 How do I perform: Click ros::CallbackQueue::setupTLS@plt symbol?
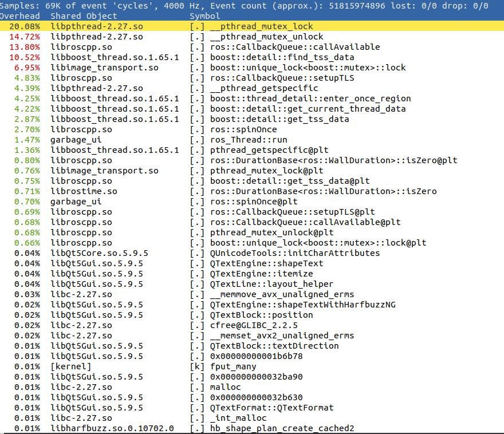(x=292, y=212)
